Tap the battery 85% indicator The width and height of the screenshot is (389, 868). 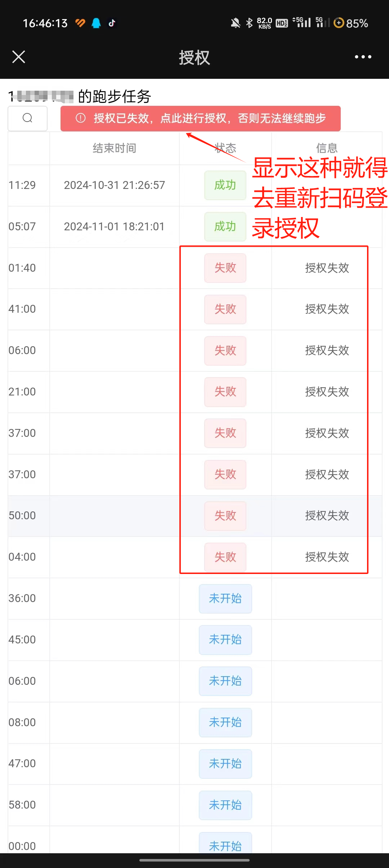point(351,23)
